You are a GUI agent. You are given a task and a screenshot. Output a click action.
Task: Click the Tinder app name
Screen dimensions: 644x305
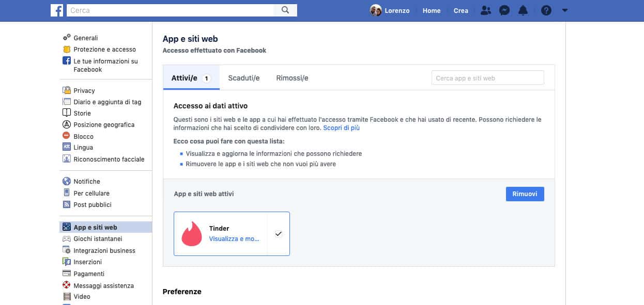point(219,228)
